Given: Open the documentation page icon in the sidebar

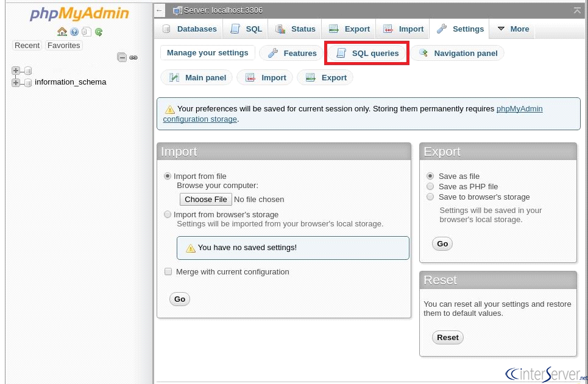Looking at the screenshot, I should pos(87,32).
